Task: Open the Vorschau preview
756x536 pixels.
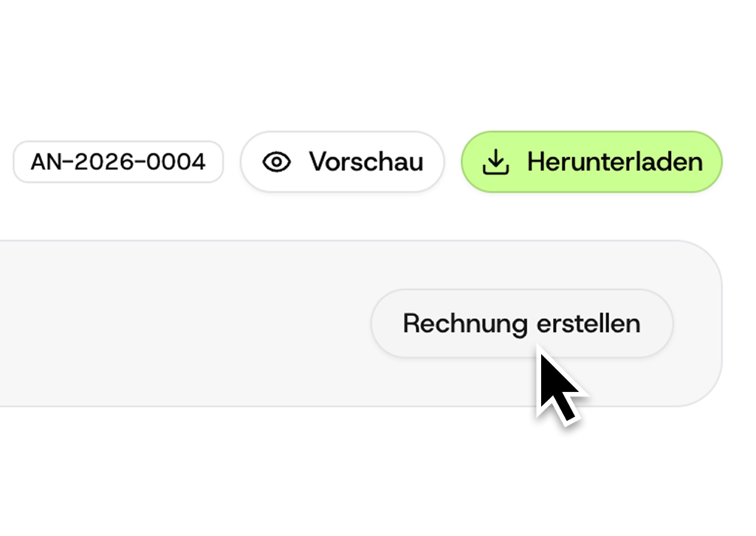Action: click(x=342, y=162)
